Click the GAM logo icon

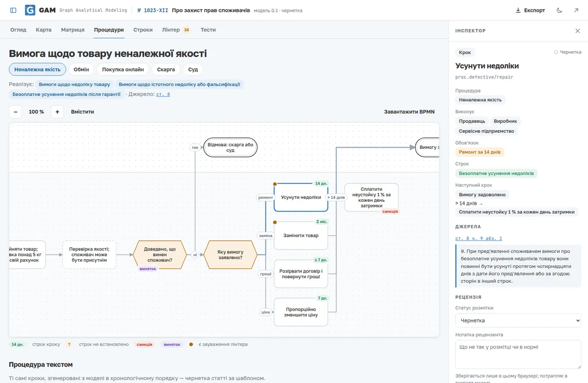[x=30, y=10]
